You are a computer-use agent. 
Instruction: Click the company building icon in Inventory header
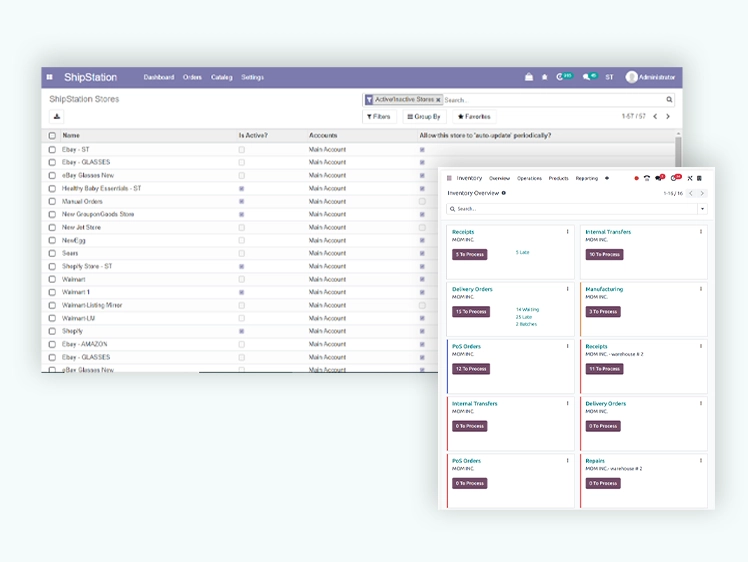click(699, 178)
